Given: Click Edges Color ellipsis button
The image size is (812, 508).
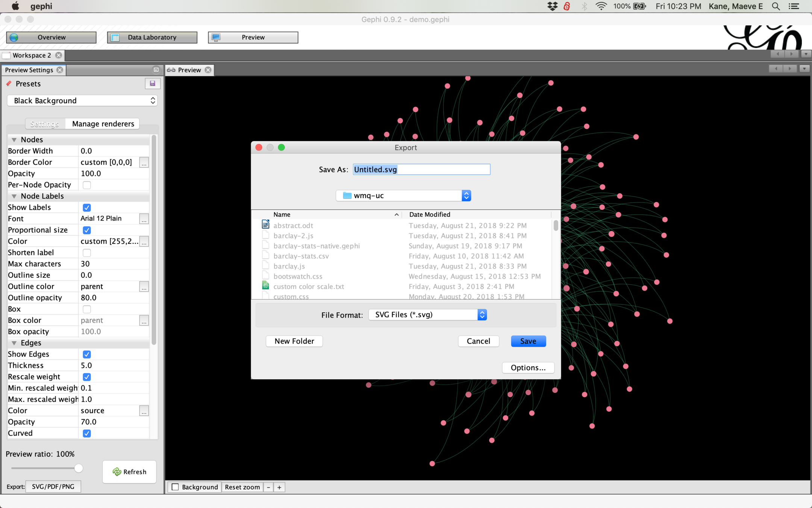Looking at the screenshot, I should [x=144, y=411].
